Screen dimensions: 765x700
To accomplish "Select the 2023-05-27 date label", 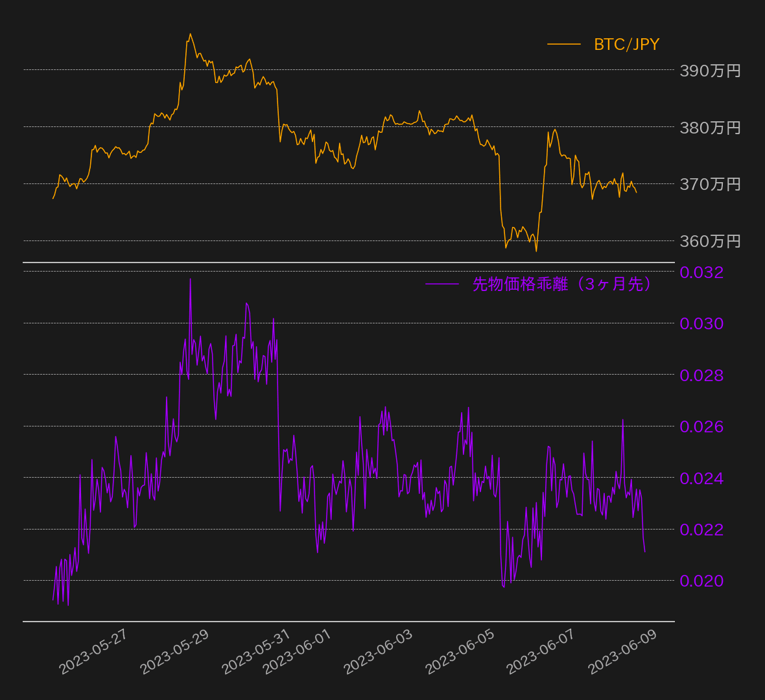I will tap(93, 651).
